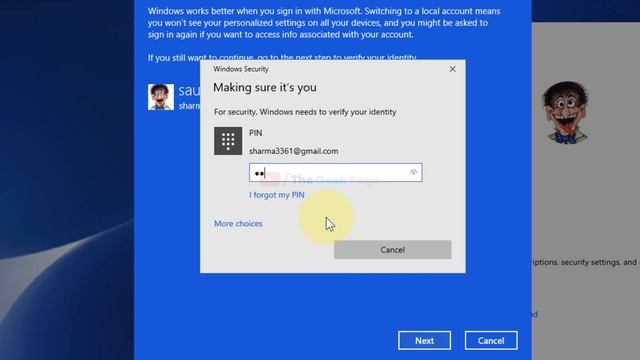Cancel the Windows Security dialog
640x360 pixels.
[392, 250]
